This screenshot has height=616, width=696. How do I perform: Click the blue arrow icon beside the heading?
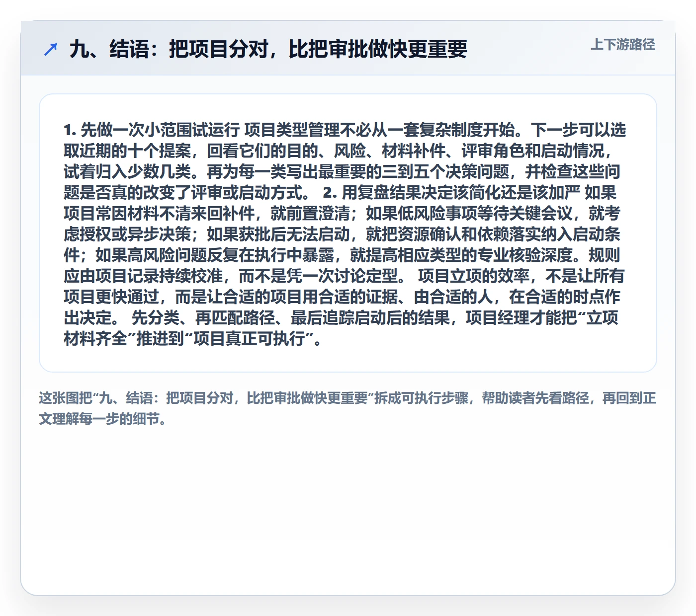point(51,49)
